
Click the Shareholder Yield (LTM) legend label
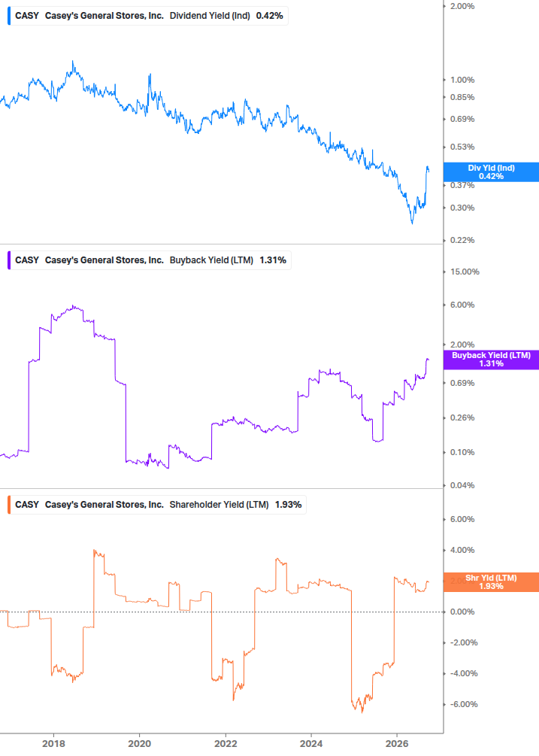(220, 505)
